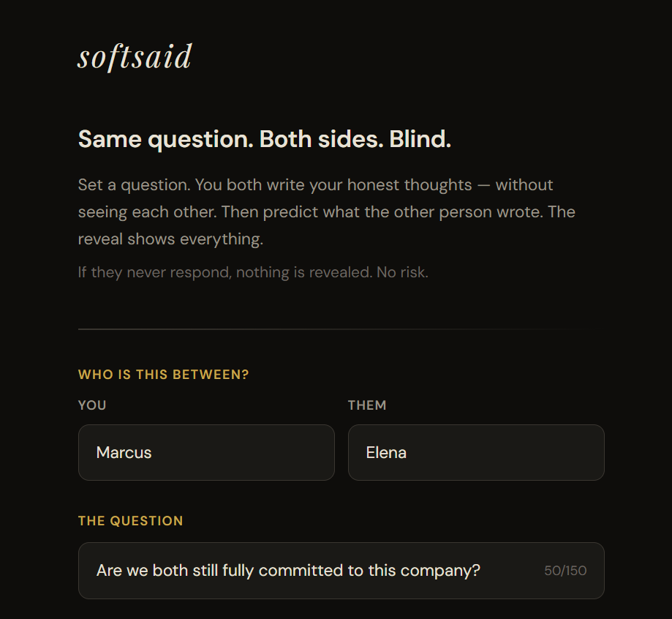Click the "THE QUESTION" section label
The width and height of the screenshot is (672, 619).
[x=130, y=520]
